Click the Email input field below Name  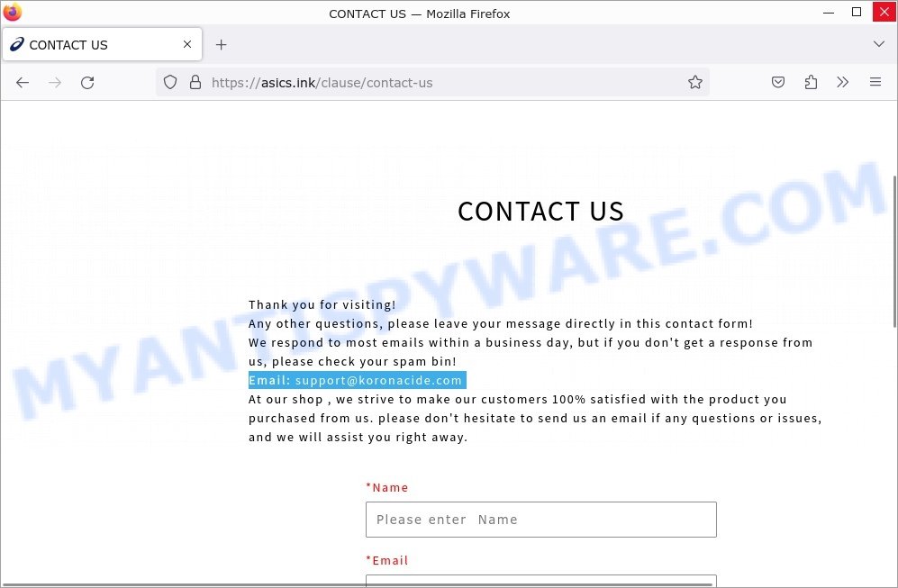[541, 581]
